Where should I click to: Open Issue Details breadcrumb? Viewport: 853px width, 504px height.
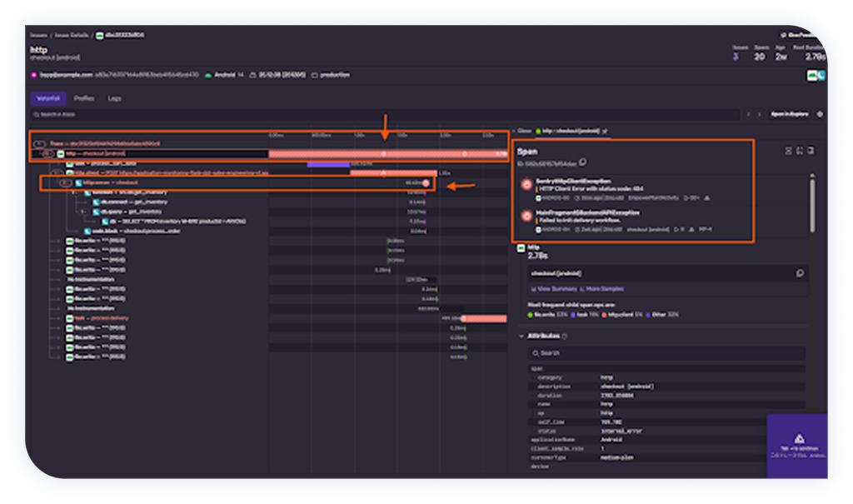(x=72, y=35)
